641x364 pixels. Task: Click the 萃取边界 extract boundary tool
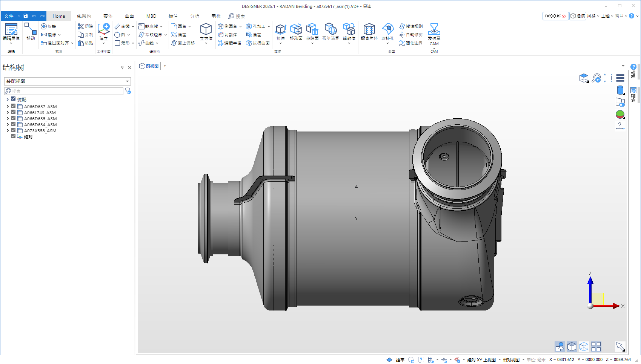coord(152,35)
